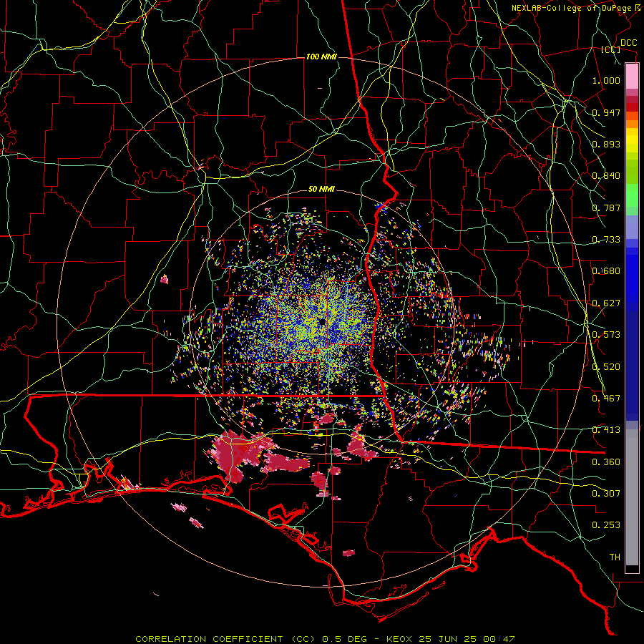
Task: Click the 100 NMI range ring label
Action: (321, 57)
